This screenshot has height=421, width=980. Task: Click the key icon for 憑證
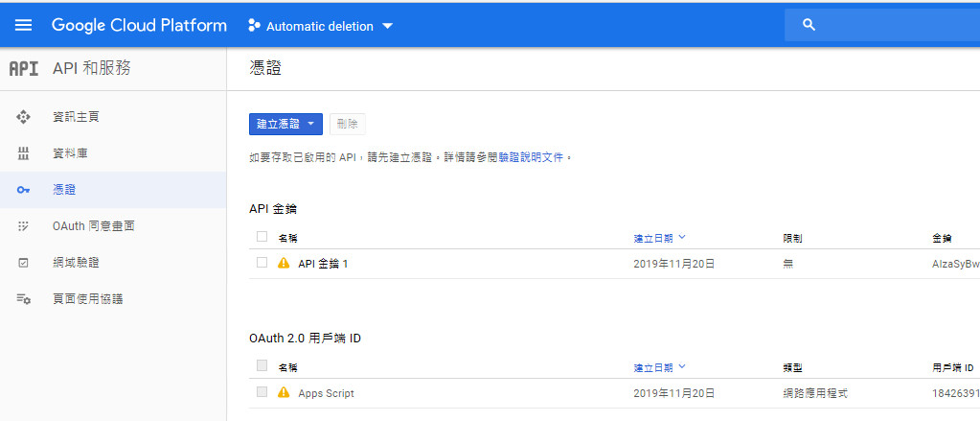[23, 190]
